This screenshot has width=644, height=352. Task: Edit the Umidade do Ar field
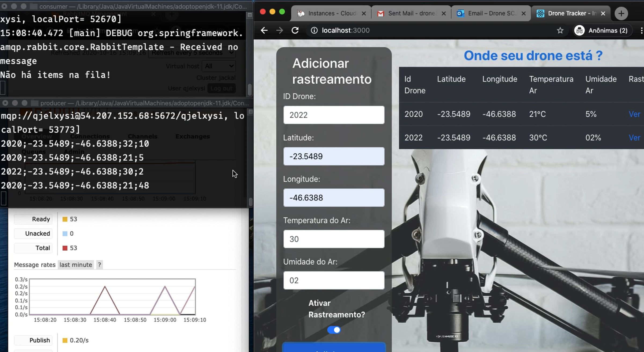point(334,280)
